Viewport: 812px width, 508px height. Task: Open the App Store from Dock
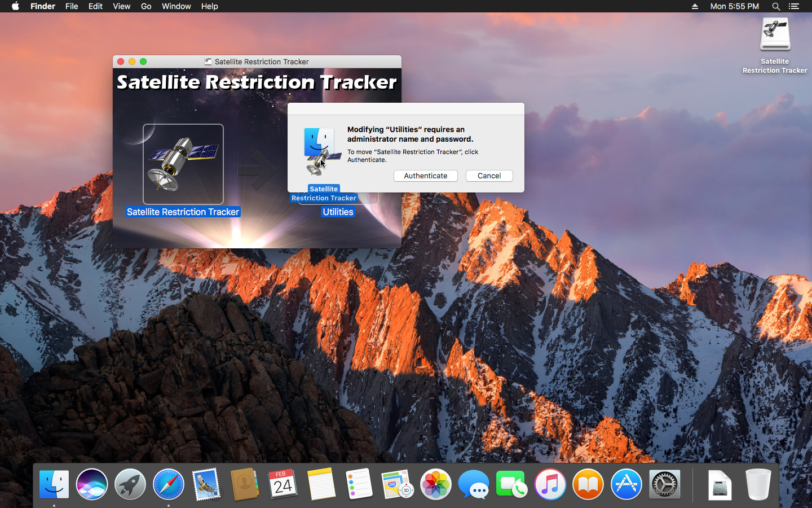click(626, 484)
